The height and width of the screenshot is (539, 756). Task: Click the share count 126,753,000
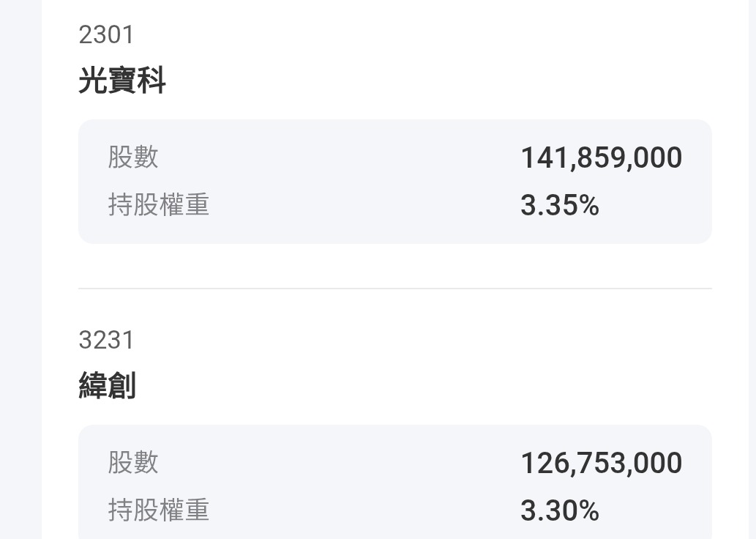(601, 464)
